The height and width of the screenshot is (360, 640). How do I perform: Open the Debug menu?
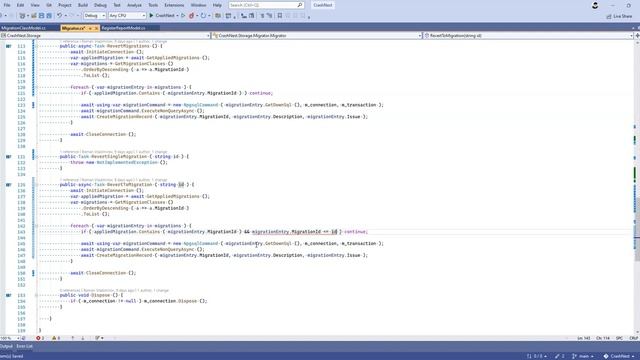(x=100, y=5)
